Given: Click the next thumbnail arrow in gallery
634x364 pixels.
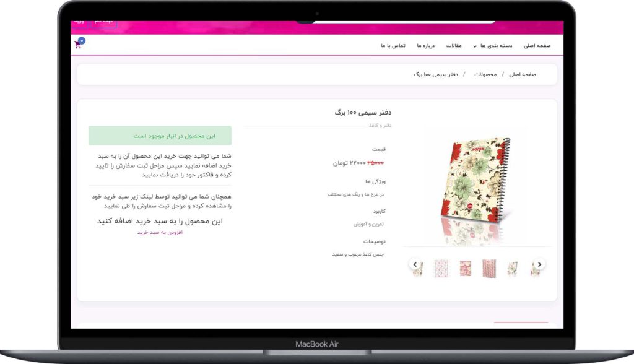Looking at the screenshot, I should click(x=540, y=264).
